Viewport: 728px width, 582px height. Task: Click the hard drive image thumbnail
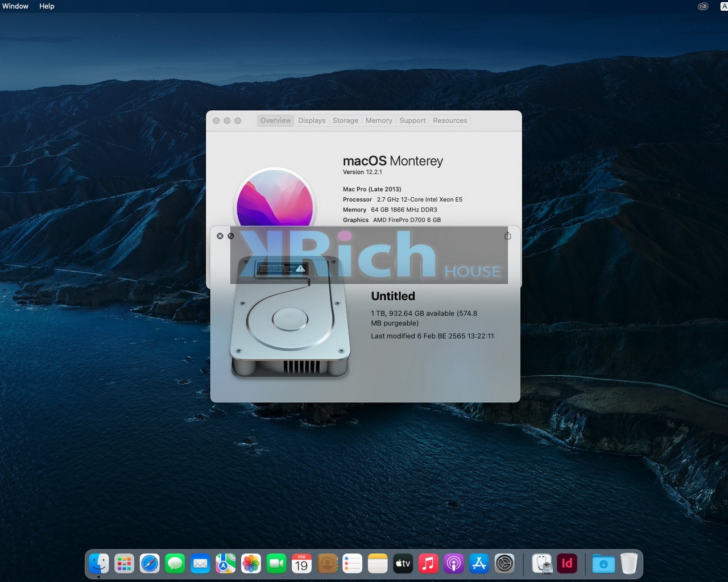pos(290,317)
